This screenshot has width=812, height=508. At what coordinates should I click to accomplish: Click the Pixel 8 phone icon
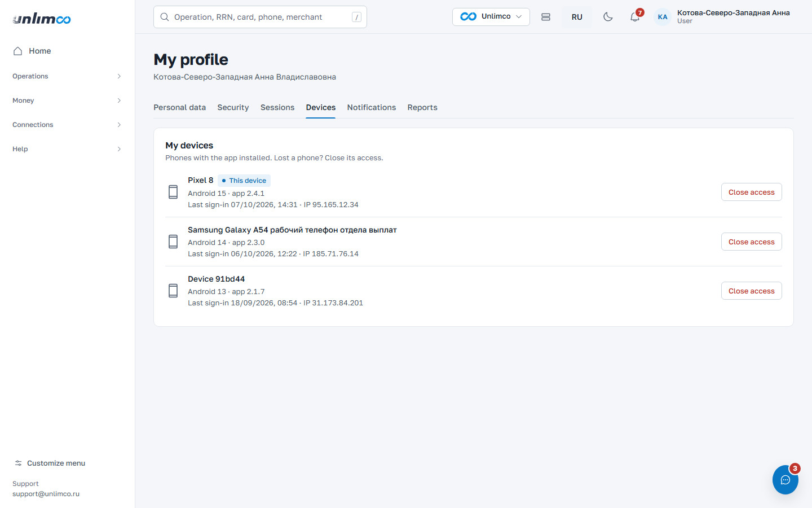point(173,192)
